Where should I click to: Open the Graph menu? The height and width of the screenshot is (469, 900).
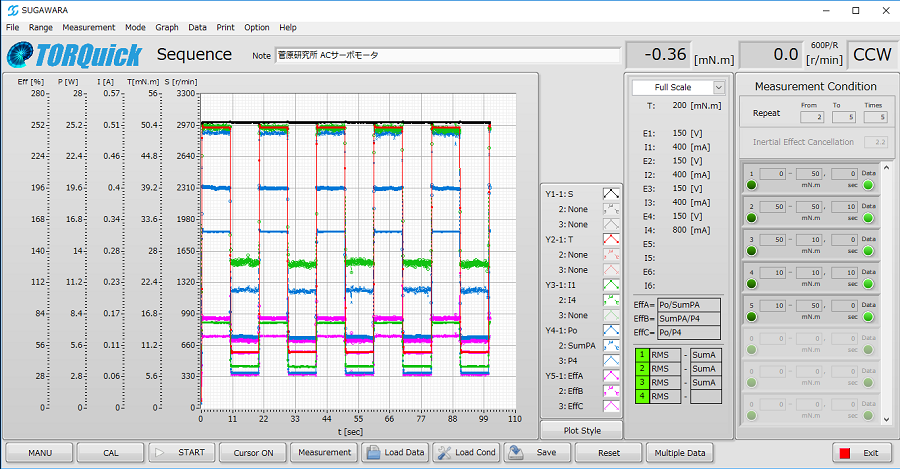tap(167, 27)
